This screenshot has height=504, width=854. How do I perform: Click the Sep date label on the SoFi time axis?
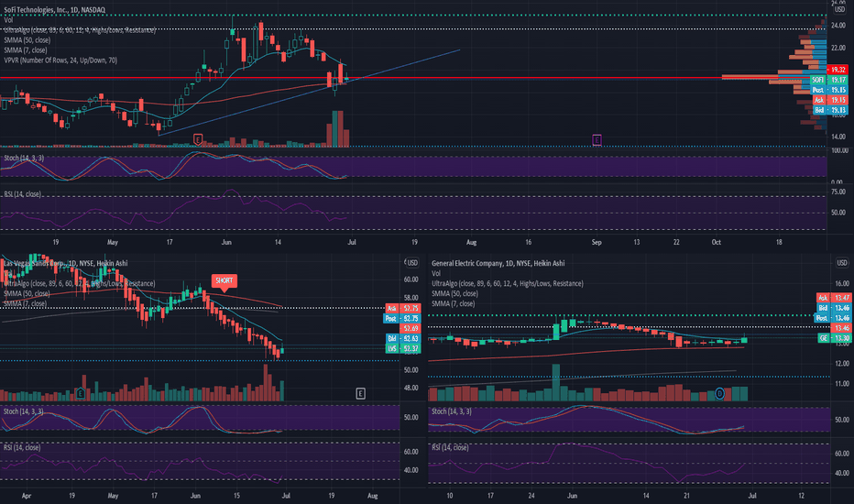pyautogui.click(x=597, y=242)
